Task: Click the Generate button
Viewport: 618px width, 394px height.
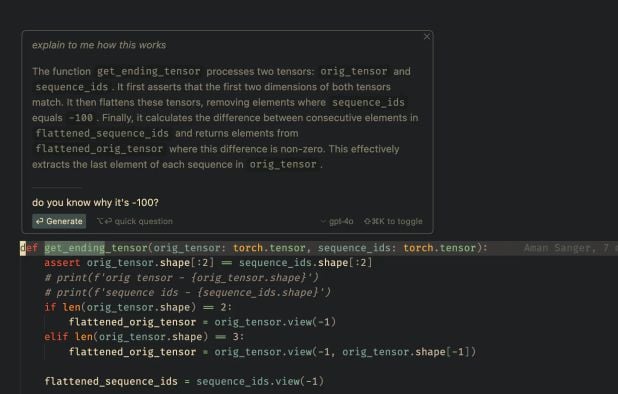Action: 59,221
